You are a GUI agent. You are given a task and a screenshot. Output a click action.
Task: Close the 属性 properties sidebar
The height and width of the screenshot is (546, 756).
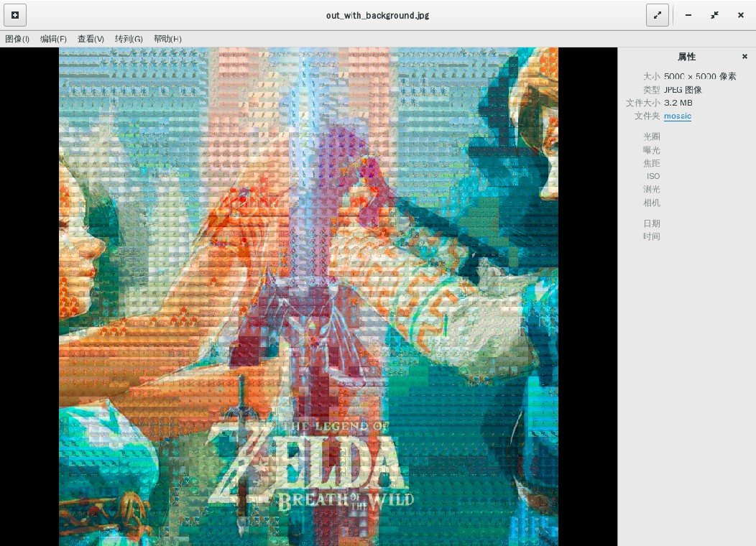745,56
